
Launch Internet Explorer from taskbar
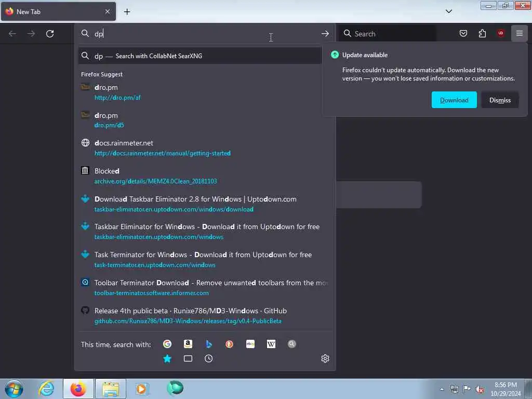(x=46, y=389)
